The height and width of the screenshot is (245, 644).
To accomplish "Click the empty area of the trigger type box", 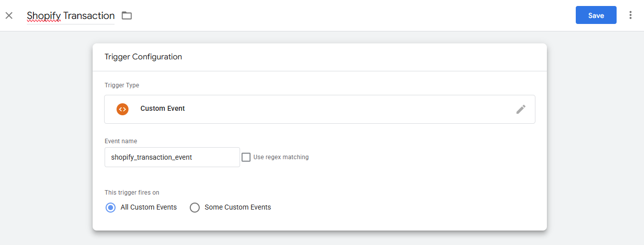I will tap(349, 109).
